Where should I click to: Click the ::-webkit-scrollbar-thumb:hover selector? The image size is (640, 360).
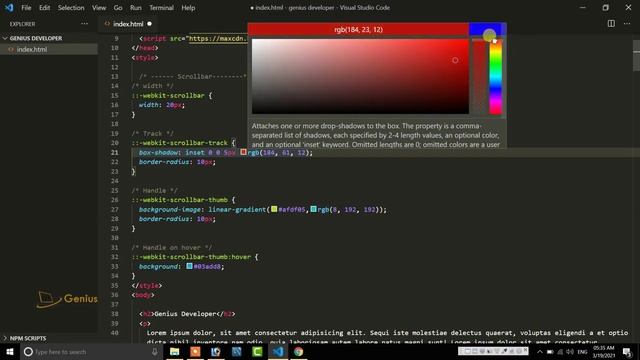pyautogui.click(x=191, y=257)
